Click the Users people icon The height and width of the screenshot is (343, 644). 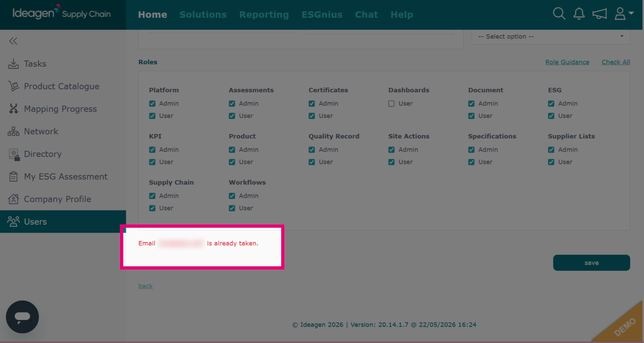coord(13,222)
